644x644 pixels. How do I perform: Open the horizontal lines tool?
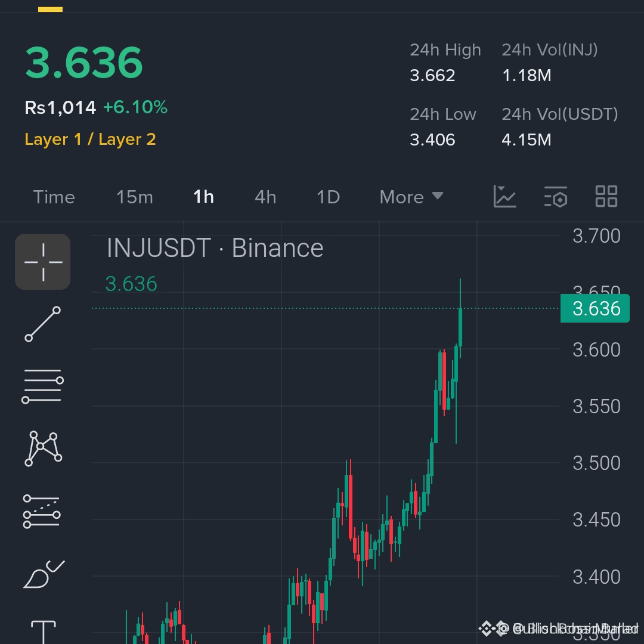tap(43, 386)
